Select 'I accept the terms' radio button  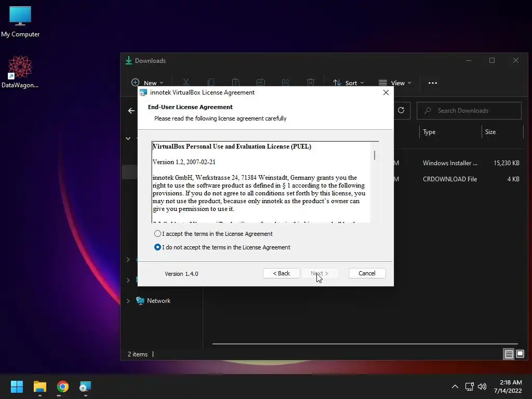157,234
